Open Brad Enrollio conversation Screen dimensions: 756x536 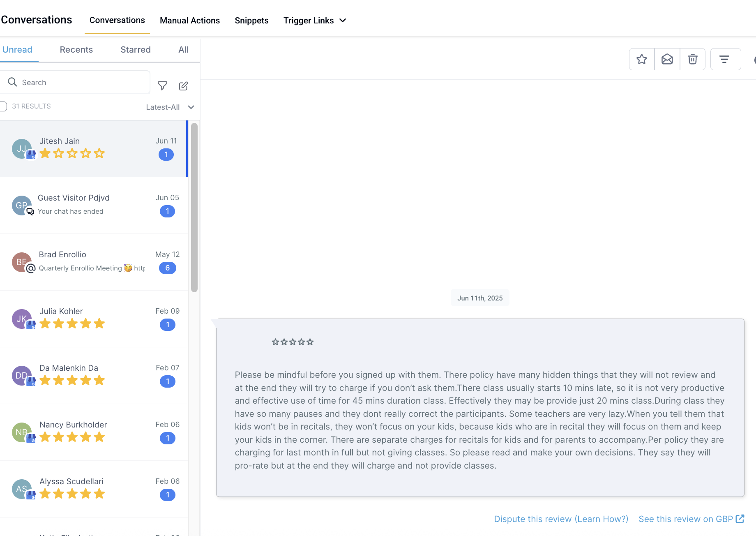94,262
